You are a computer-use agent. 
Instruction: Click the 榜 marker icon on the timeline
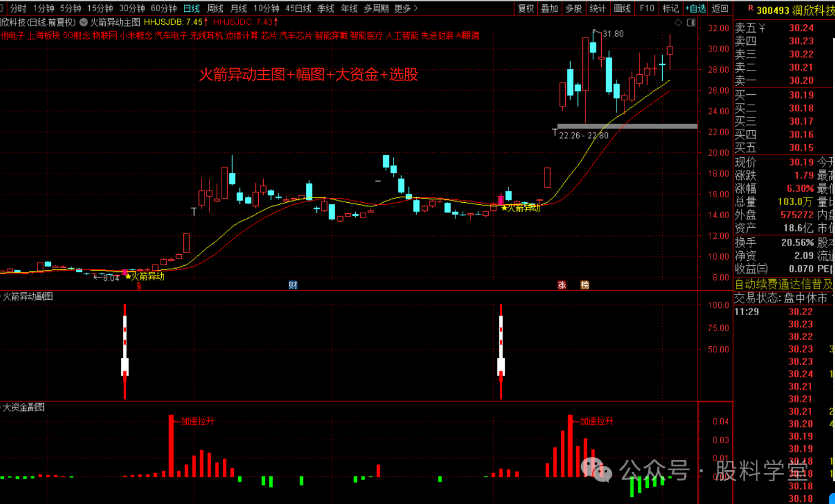585,285
